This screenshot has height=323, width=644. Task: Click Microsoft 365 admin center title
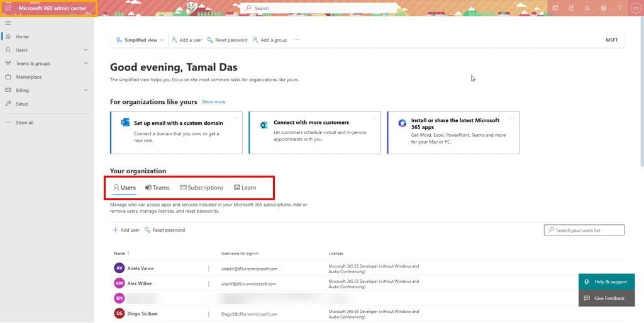pyautogui.click(x=52, y=8)
